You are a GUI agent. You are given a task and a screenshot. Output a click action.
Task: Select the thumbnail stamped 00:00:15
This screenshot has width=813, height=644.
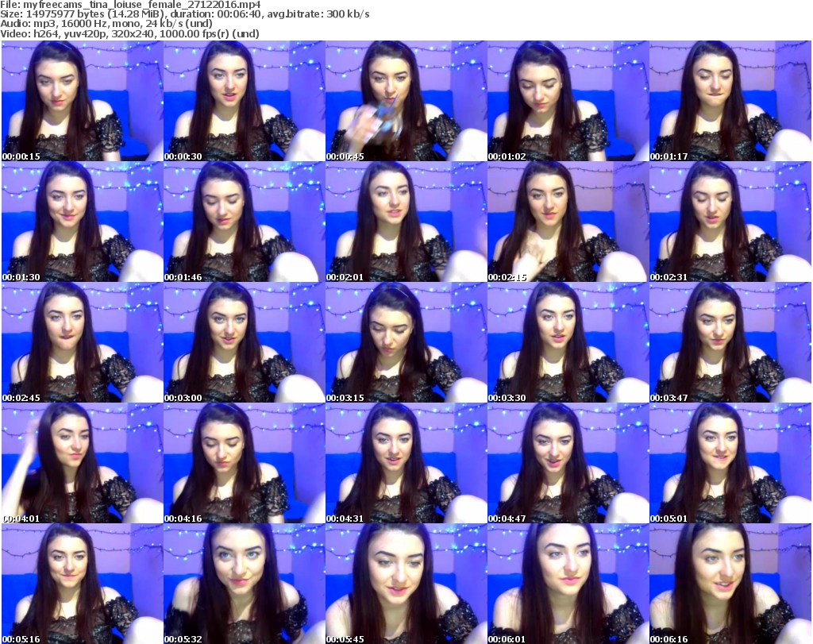click(x=83, y=101)
